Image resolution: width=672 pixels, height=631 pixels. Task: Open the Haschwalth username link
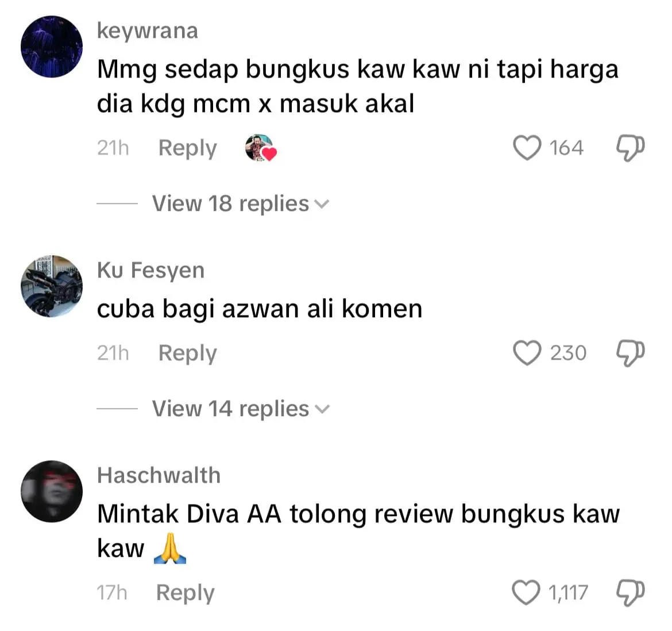[x=159, y=475]
